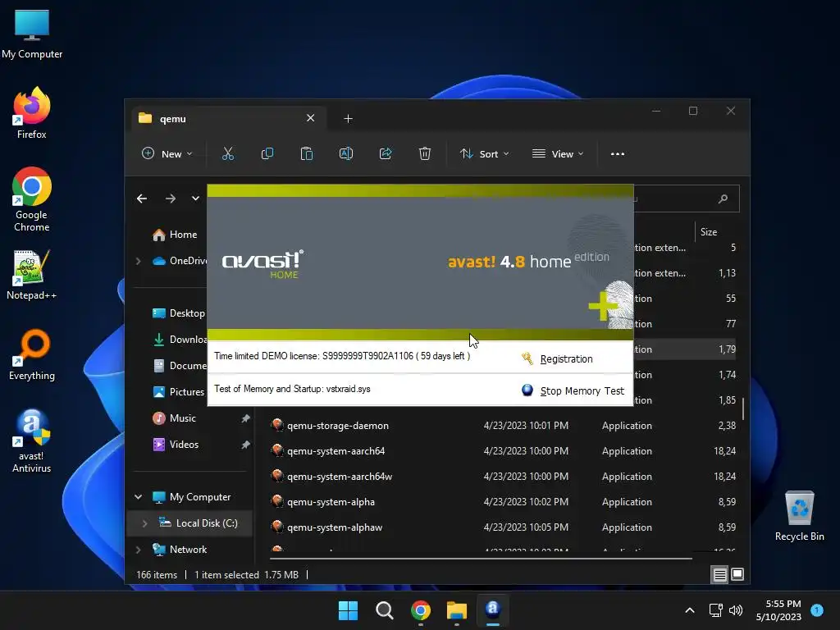The height and width of the screenshot is (630, 840).
Task: Open Firefox desktop shortcut
Action: pos(32,113)
